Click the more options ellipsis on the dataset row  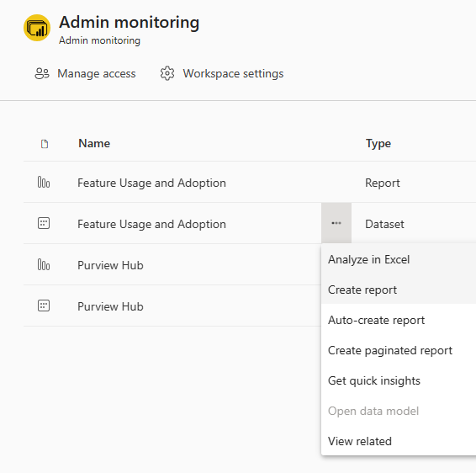(336, 223)
